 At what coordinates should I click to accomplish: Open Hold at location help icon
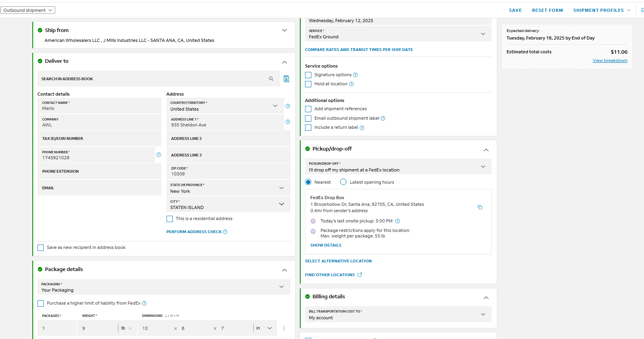point(351,84)
